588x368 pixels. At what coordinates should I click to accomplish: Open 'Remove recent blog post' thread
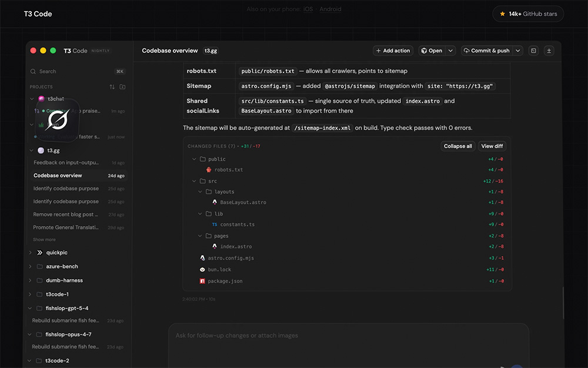click(78, 214)
